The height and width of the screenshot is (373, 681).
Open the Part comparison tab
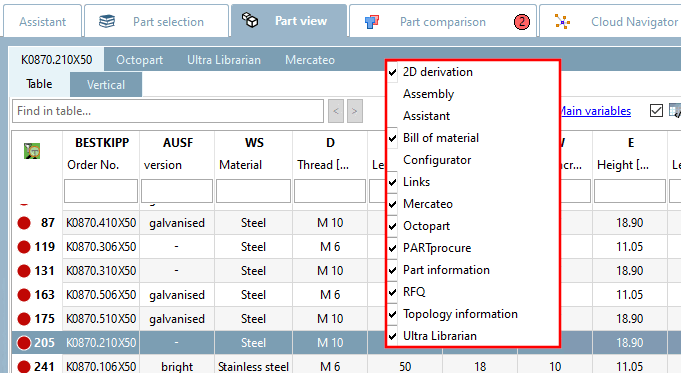443,21
